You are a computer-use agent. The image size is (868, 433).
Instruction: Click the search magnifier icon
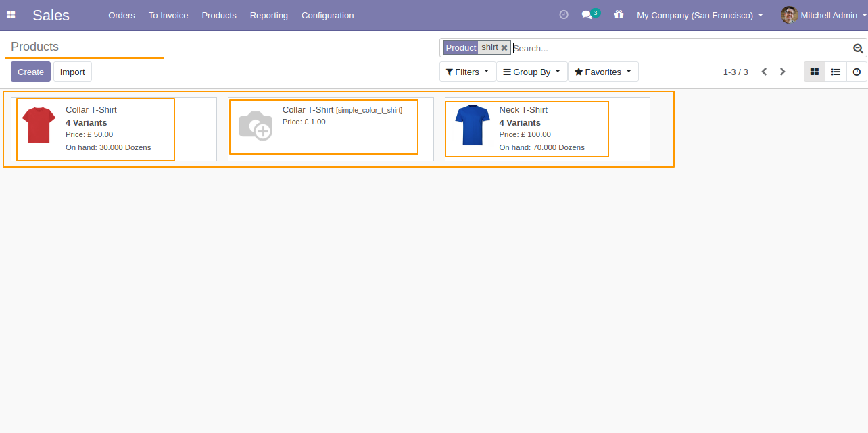point(858,48)
